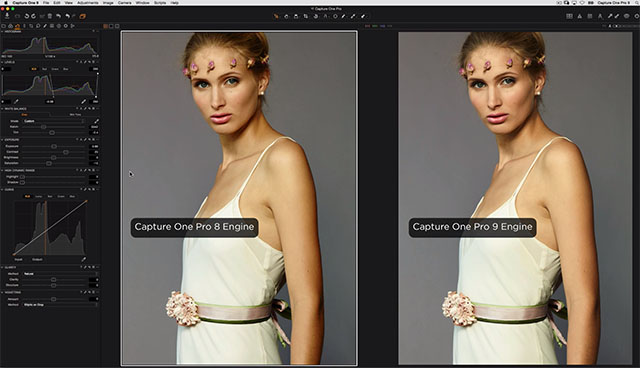Viewport: 640px width, 368px height.
Task: Click the Levels highlight picker eyedropper
Action: [83, 102]
